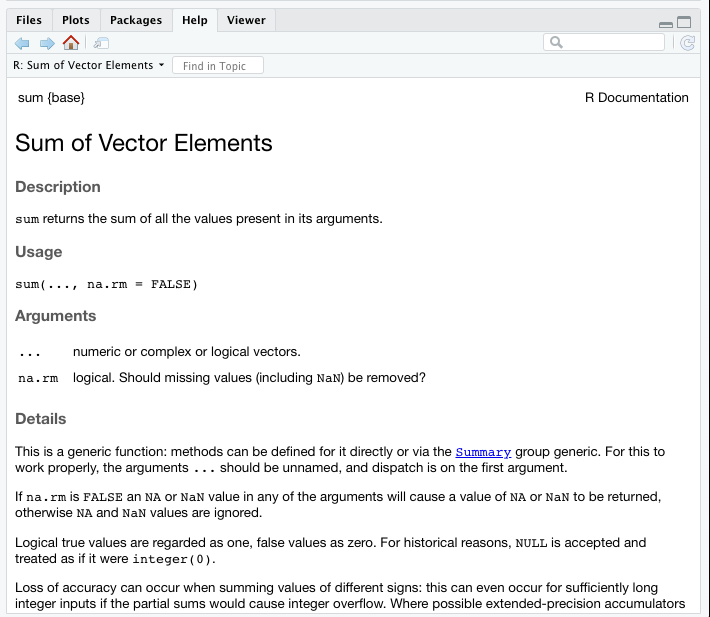Screen dimensions: 710x617
Task: Select the Packages tab
Action: click(136, 20)
